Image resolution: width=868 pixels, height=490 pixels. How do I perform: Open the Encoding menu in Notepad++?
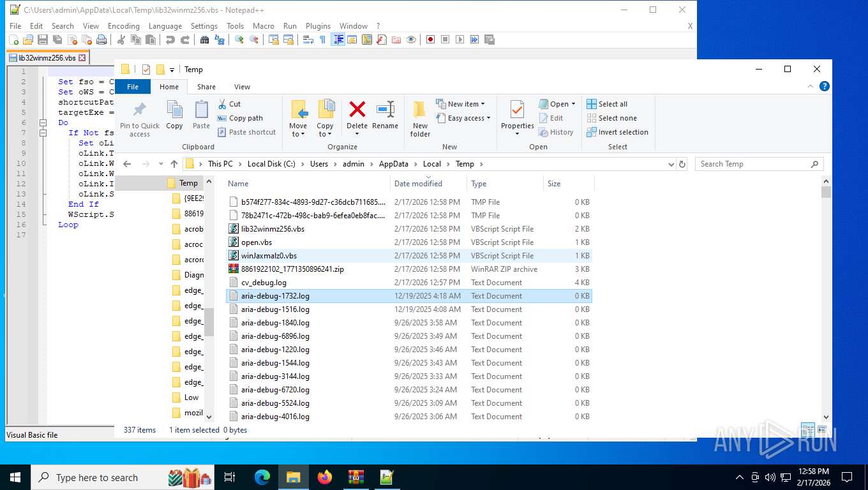124,26
